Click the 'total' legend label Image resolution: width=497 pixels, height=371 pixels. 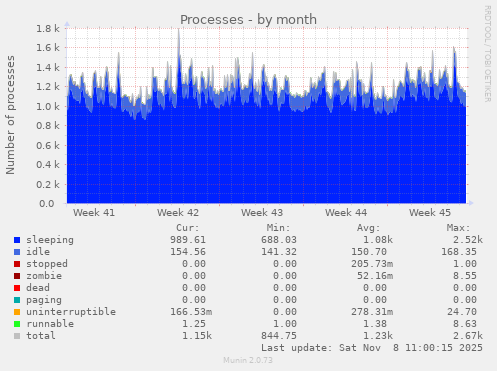click(41, 336)
